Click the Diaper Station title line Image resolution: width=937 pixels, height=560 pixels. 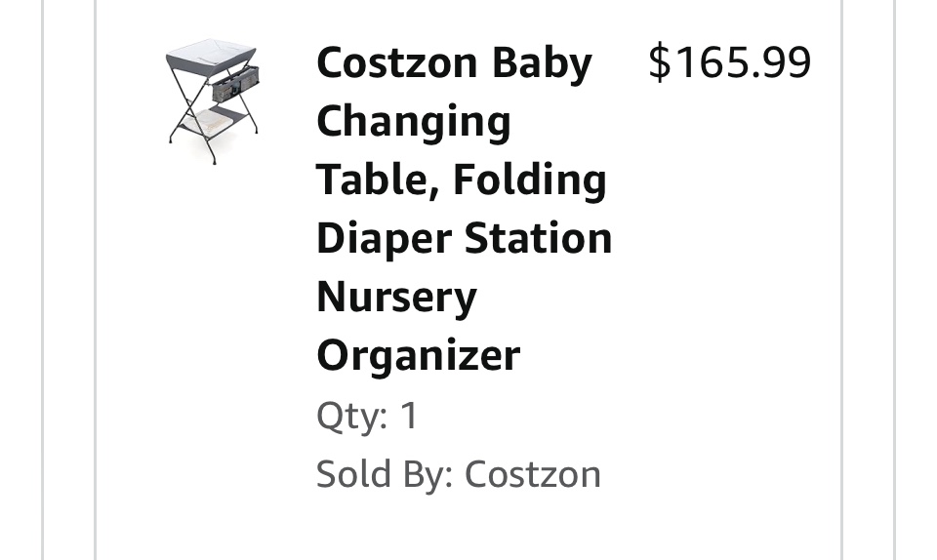click(465, 238)
